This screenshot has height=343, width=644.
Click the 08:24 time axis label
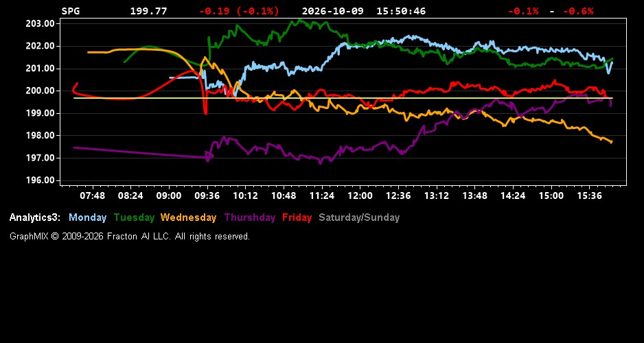pos(130,196)
